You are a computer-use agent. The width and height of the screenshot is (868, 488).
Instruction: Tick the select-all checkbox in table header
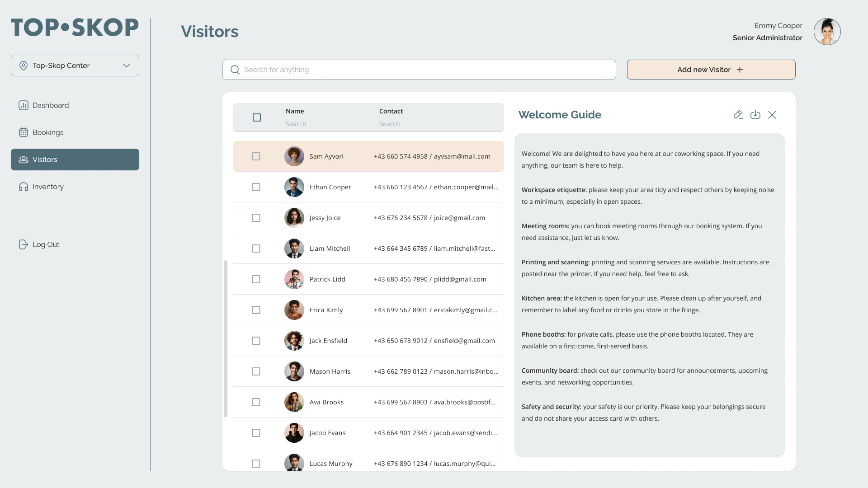click(x=257, y=117)
